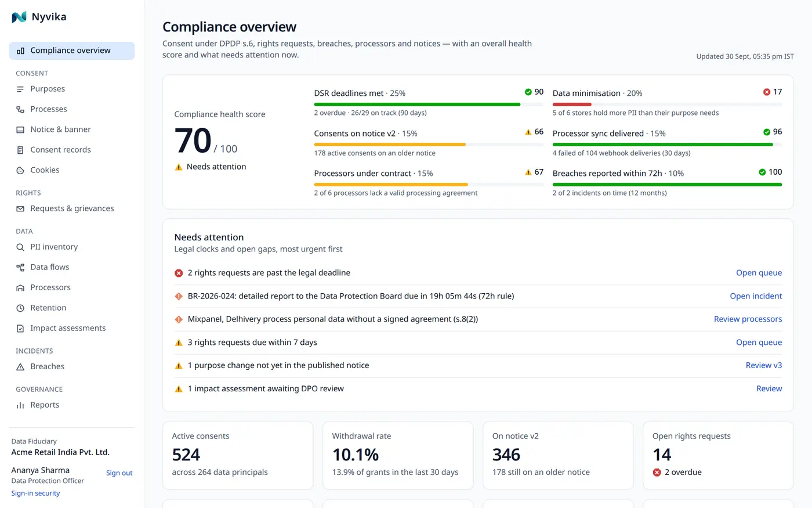The width and height of the screenshot is (812, 508).
Task: Open Consent records section
Action: point(72,150)
